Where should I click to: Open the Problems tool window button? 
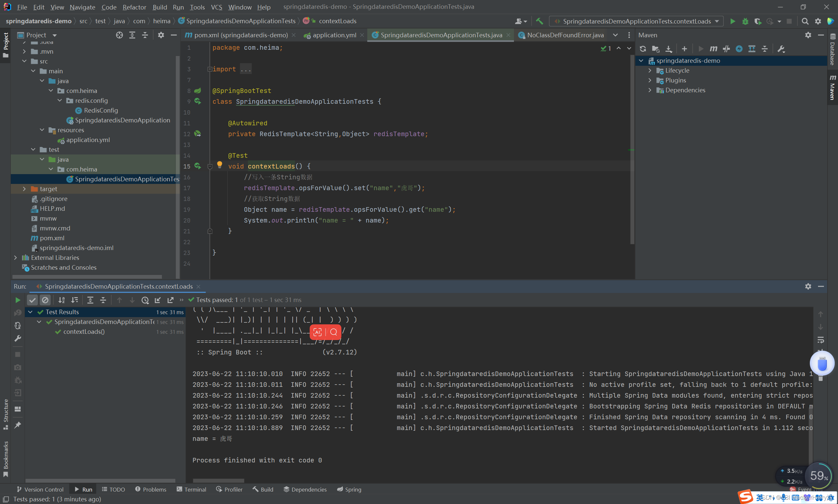(151, 489)
